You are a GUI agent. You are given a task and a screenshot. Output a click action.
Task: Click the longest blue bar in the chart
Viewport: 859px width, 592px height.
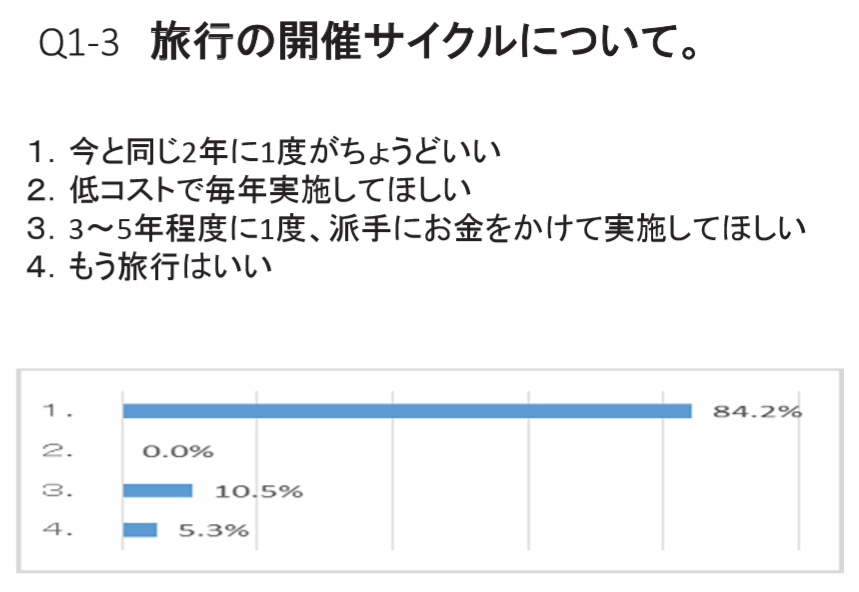[406, 411]
